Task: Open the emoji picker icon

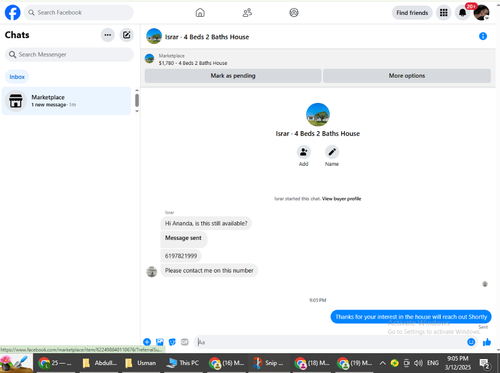Action: click(471, 342)
